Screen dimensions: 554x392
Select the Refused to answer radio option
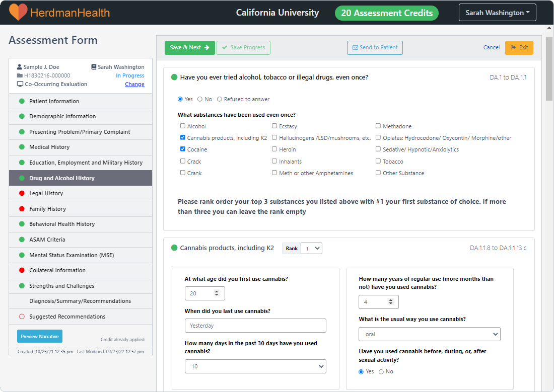220,99
